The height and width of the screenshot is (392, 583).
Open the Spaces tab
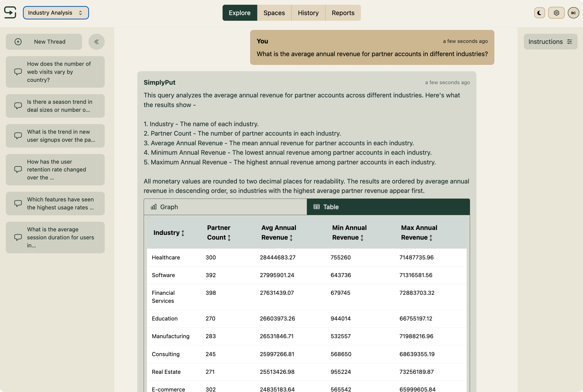pos(274,13)
